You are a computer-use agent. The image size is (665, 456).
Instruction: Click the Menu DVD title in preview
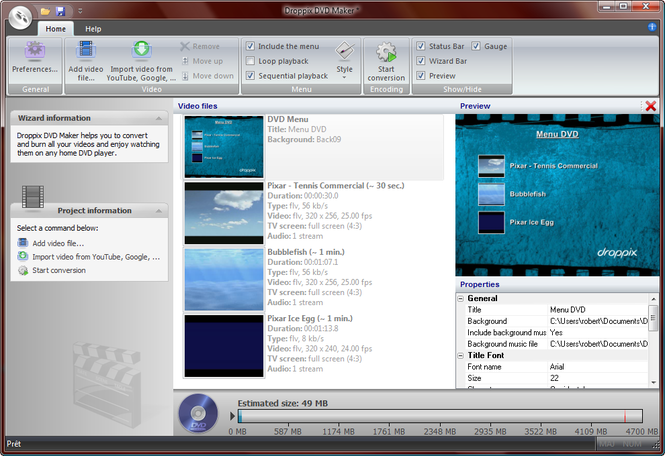coord(557,134)
